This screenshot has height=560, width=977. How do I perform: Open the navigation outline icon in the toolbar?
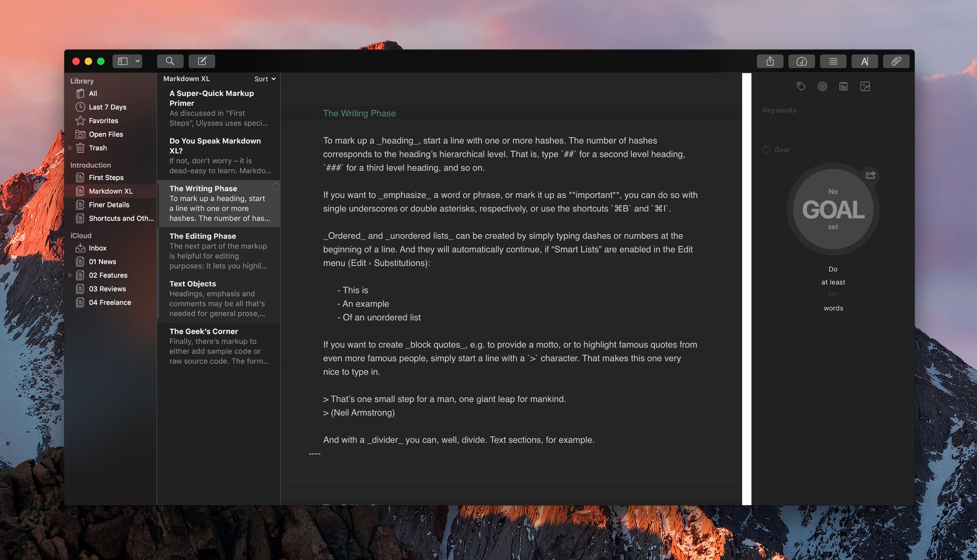[x=833, y=61]
